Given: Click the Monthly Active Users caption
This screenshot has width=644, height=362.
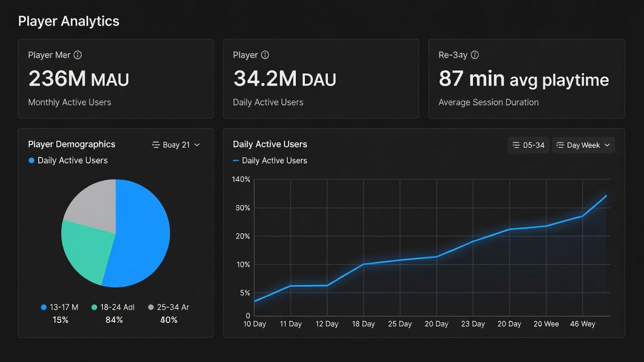Looking at the screenshot, I should coord(69,102).
